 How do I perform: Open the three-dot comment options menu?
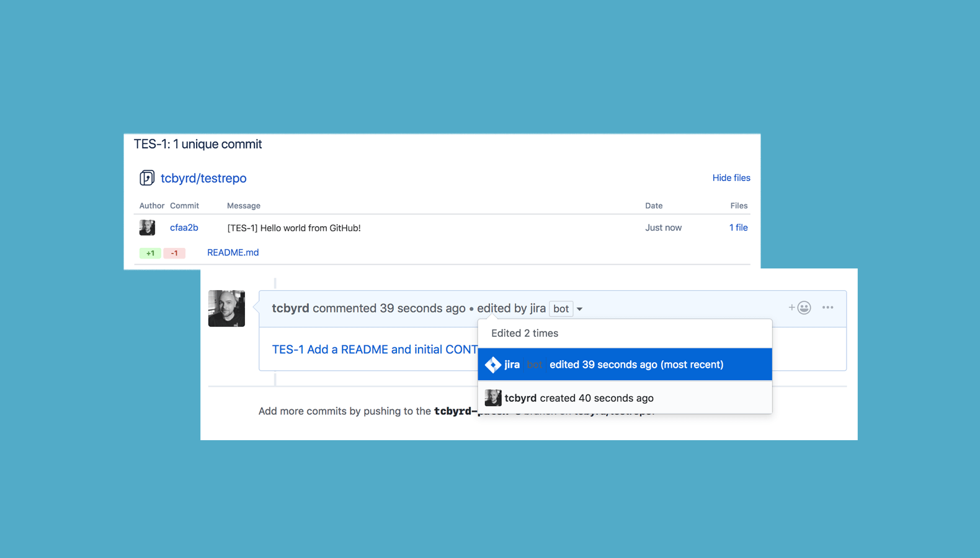click(x=827, y=308)
